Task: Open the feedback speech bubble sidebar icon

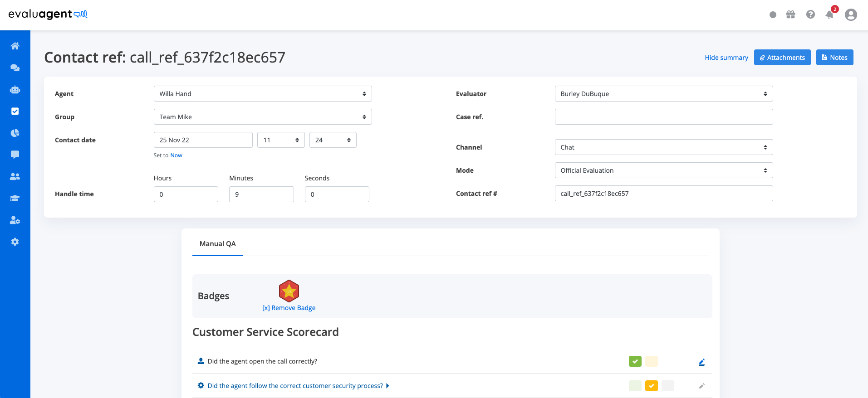Action: click(x=15, y=155)
